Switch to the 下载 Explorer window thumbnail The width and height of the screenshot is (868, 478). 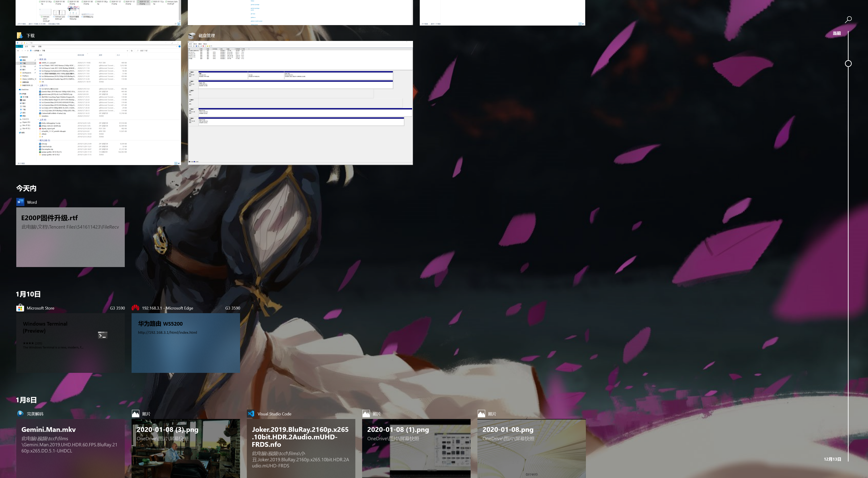(98, 103)
